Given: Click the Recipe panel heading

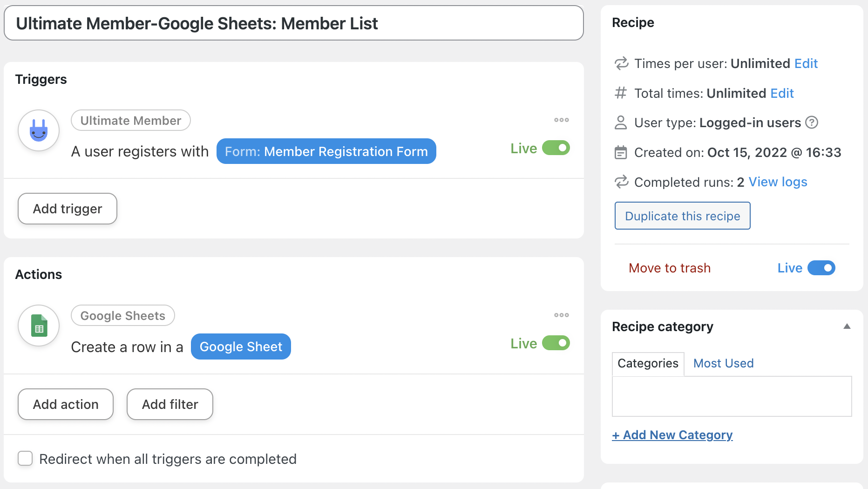Looking at the screenshot, I should 633,22.
